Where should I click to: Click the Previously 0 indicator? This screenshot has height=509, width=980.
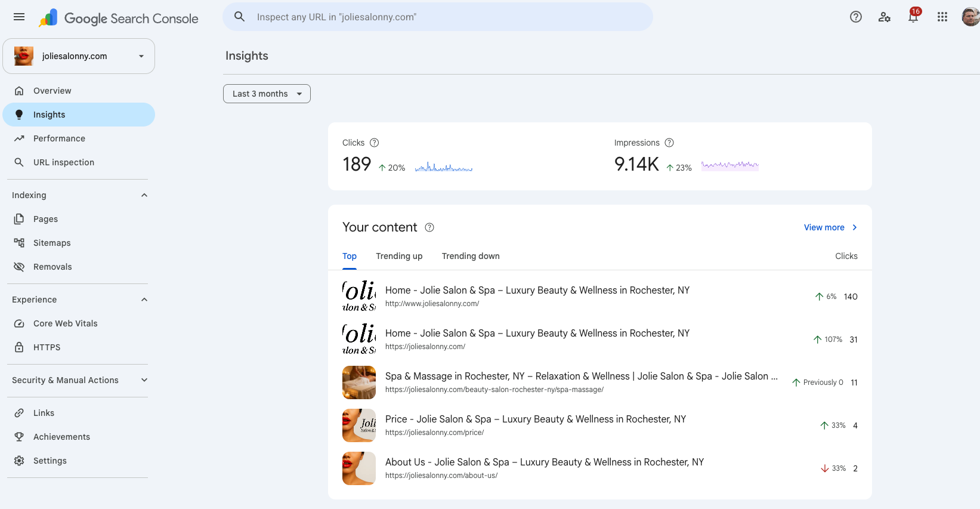pos(818,382)
